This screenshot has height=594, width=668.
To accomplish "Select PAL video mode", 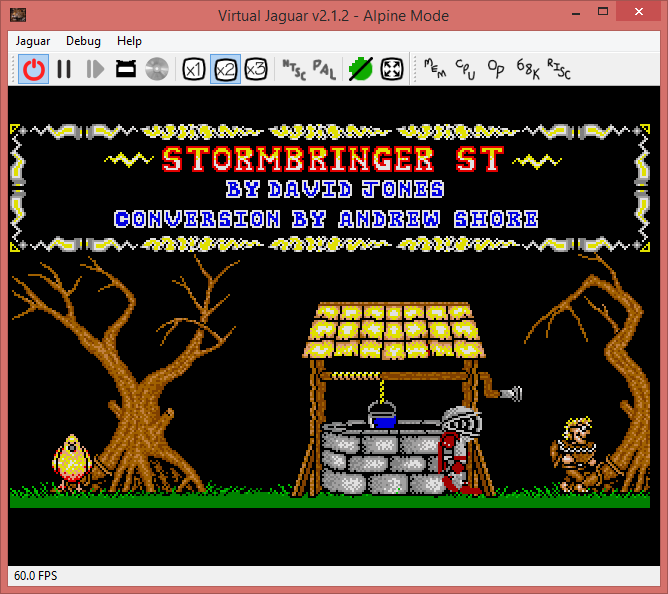I will click(x=324, y=69).
